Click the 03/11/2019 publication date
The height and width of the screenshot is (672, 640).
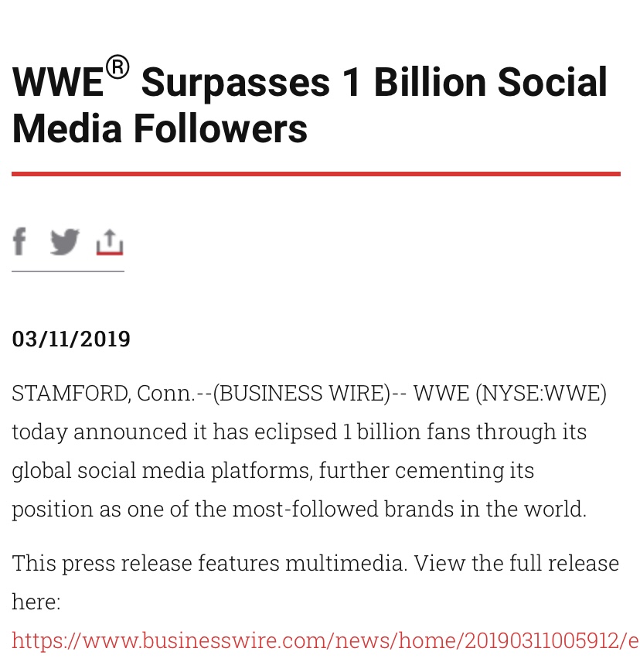tap(71, 339)
